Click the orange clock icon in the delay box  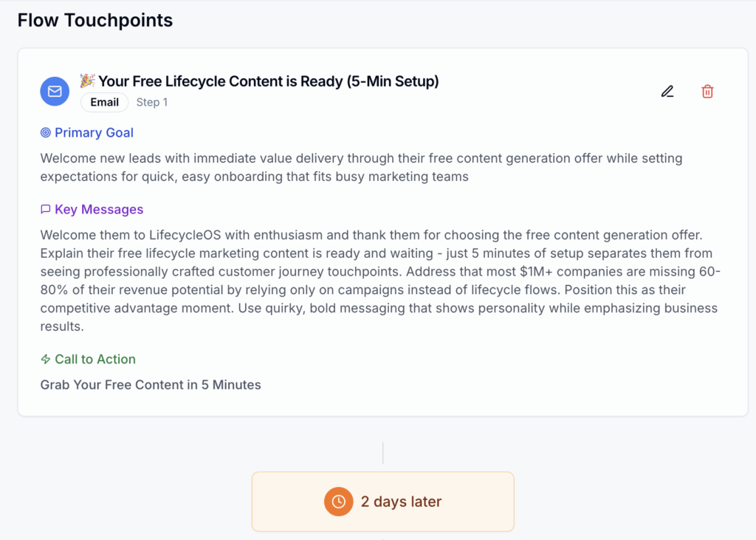click(x=338, y=502)
